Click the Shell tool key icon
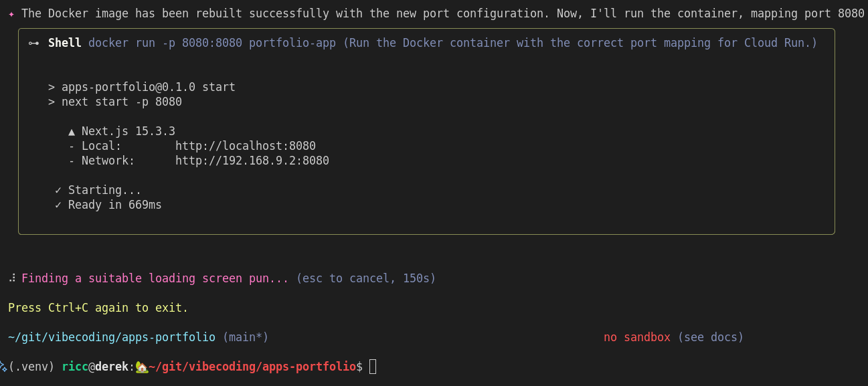This screenshot has width=868, height=386. click(x=33, y=43)
